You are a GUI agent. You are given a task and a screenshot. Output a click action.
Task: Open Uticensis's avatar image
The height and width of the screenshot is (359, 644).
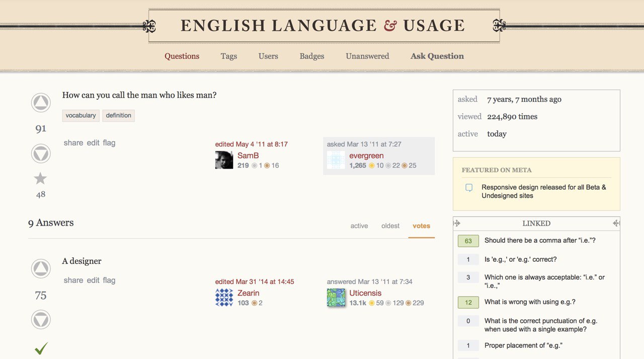point(336,298)
